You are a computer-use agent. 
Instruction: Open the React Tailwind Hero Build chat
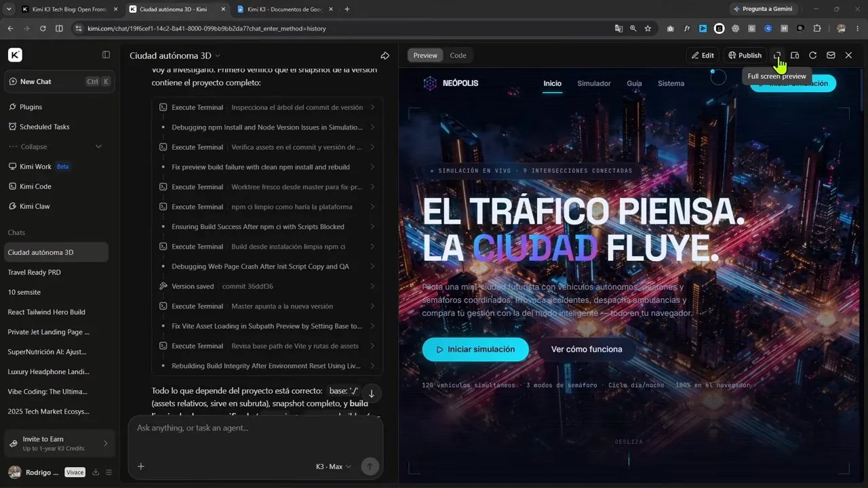click(x=56, y=312)
